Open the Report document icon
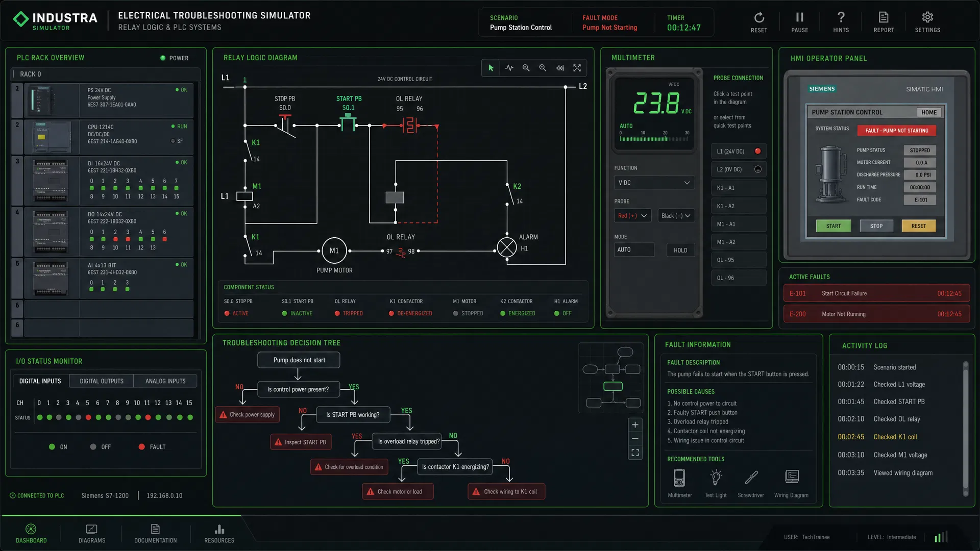Image resolution: width=980 pixels, height=551 pixels. click(884, 18)
